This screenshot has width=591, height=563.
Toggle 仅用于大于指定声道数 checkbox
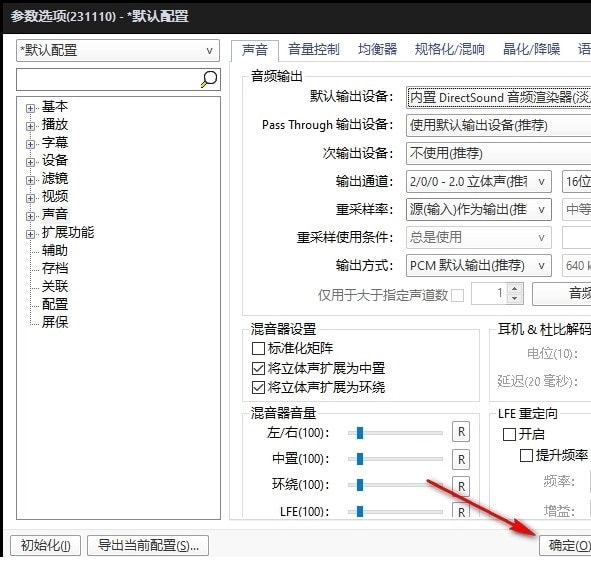pos(457,295)
